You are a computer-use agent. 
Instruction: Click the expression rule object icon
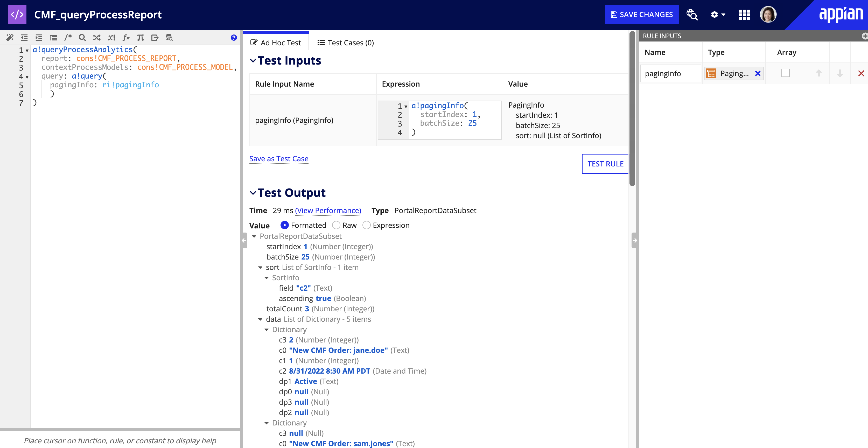click(17, 15)
